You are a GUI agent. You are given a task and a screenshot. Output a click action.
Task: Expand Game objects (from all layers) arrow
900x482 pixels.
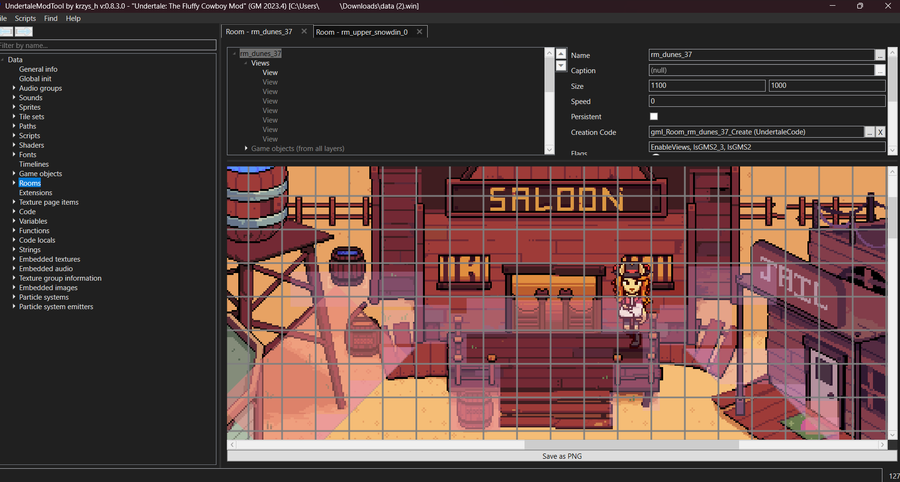tap(246, 148)
